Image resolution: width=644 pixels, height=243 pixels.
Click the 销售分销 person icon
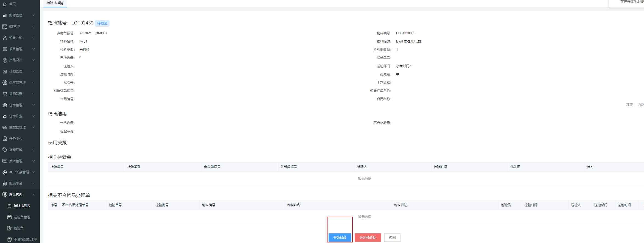click(5, 38)
